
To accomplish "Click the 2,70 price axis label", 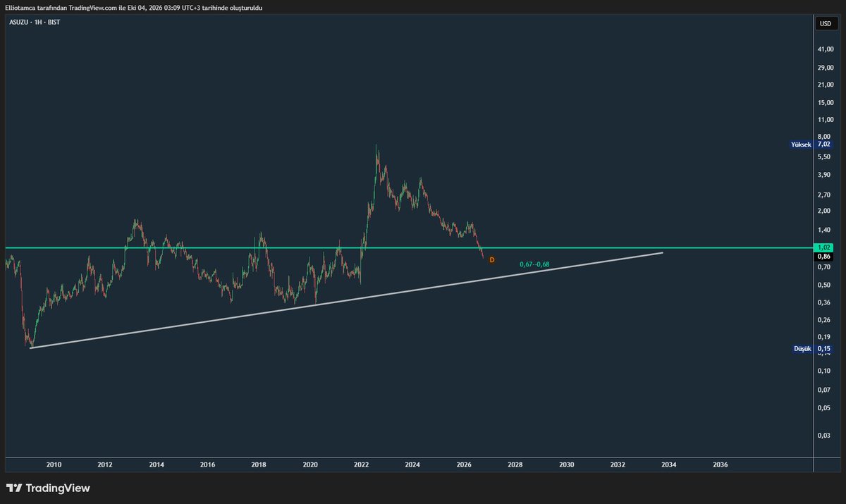I will click(x=824, y=194).
